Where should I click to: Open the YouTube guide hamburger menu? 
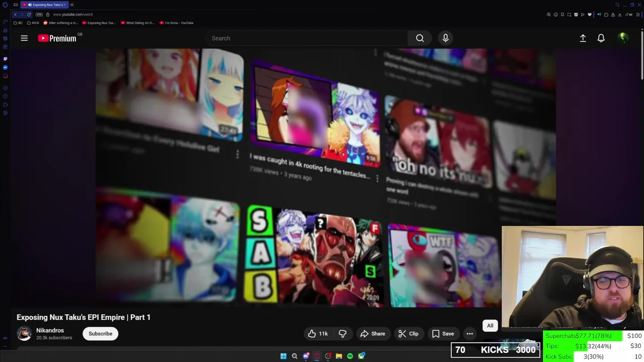24,38
